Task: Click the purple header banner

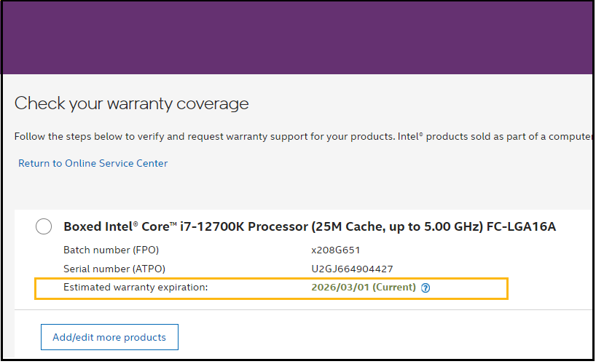Action: [297, 38]
